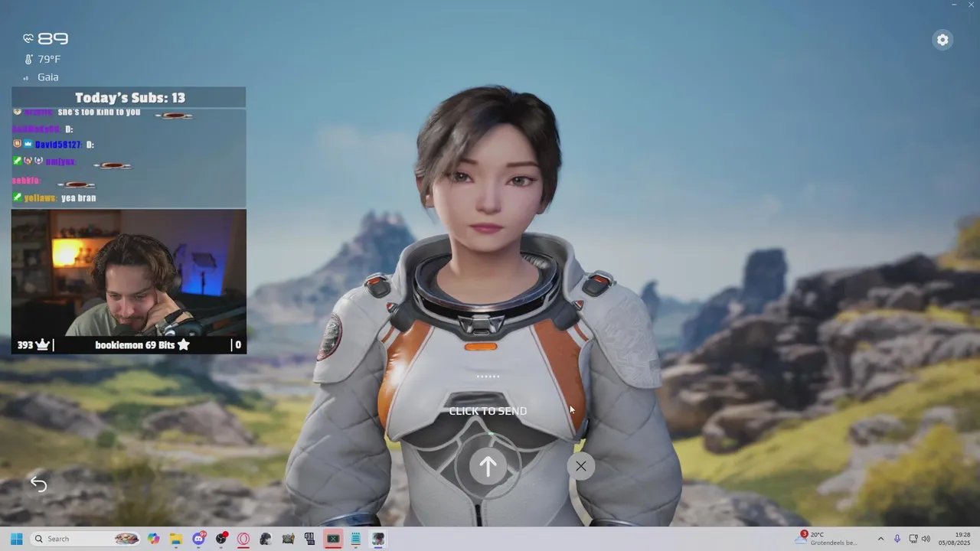Click the CLICK TO SEND label

coord(488,411)
